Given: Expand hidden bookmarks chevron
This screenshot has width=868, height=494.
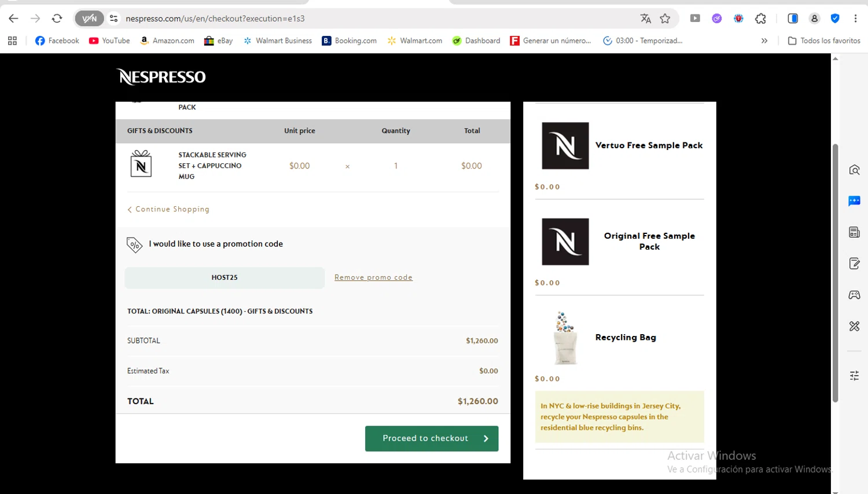Looking at the screenshot, I should 764,41.
